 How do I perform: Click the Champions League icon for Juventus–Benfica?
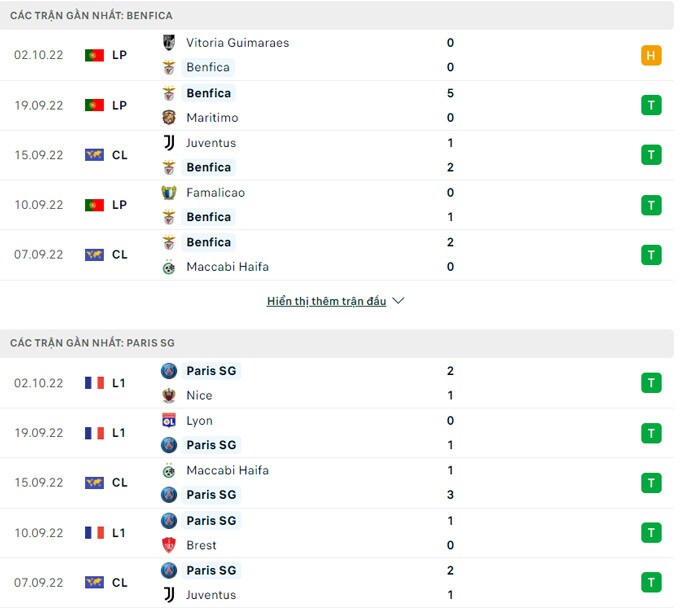click(x=95, y=155)
